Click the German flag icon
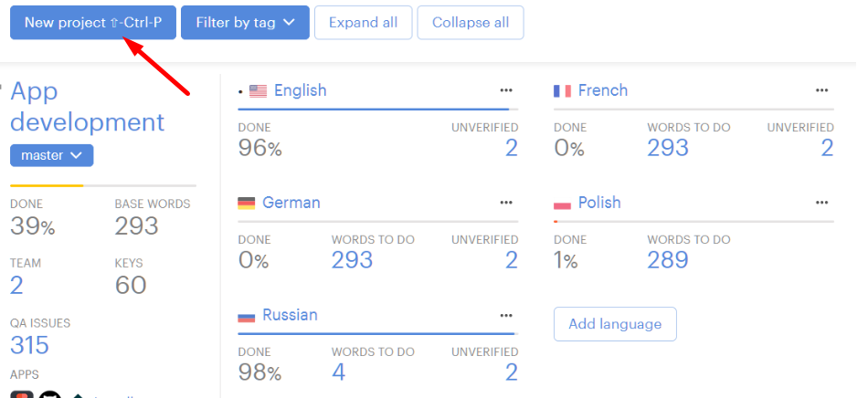 pyautogui.click(x=247, y=204)
